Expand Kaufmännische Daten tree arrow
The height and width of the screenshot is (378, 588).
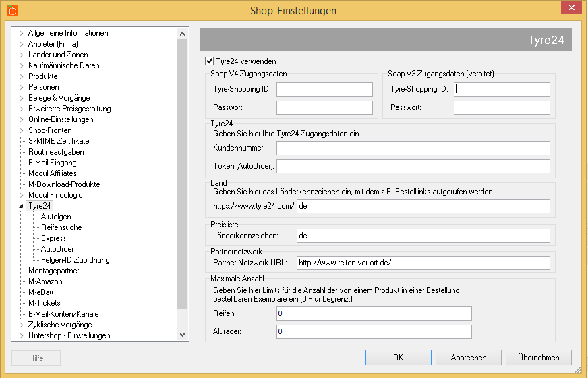22,65
